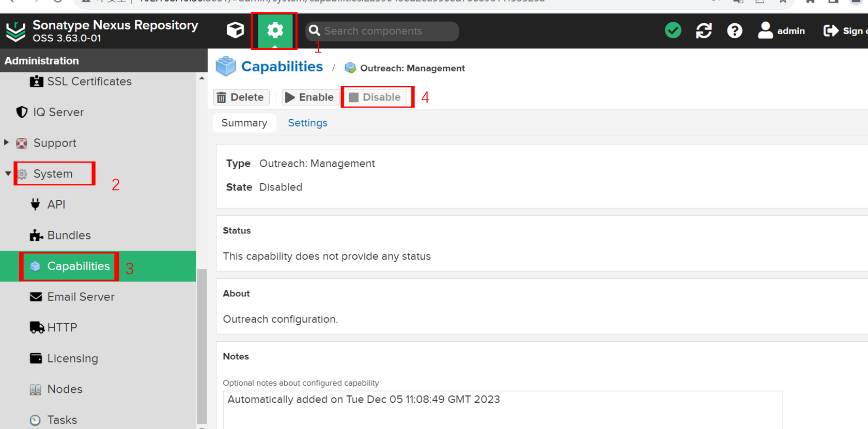Refresh the current view with refresh icon
Screen dimensions: 868x429
tap(704, 31)
